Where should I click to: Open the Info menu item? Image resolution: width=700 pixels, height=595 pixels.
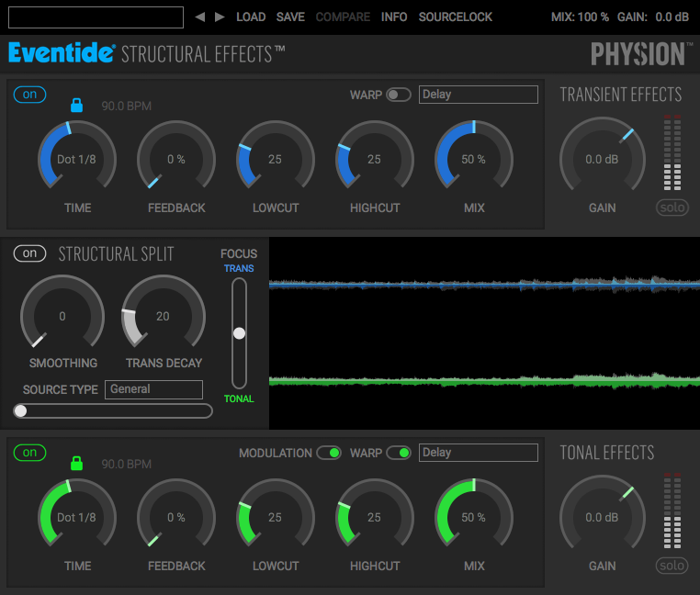click(x=394, y=17)
